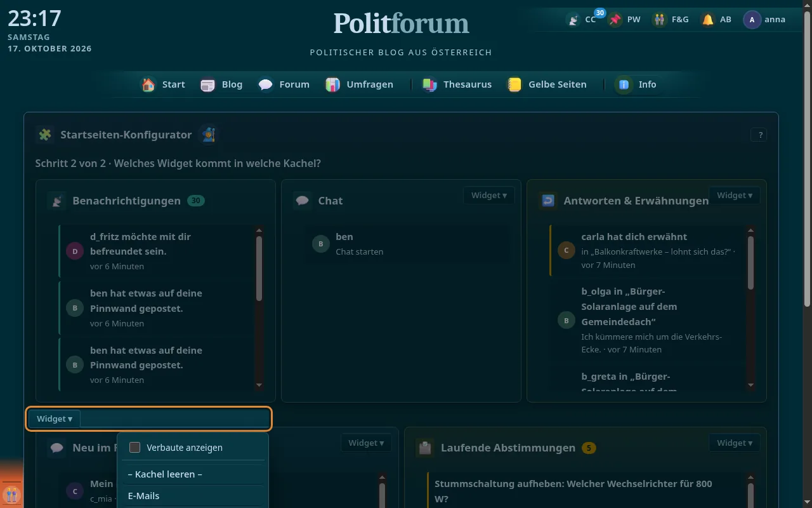This screenshot has width=812, height=508.
Task: Click the Chat tile speech bubble icon
Action: tap(303, 201)
